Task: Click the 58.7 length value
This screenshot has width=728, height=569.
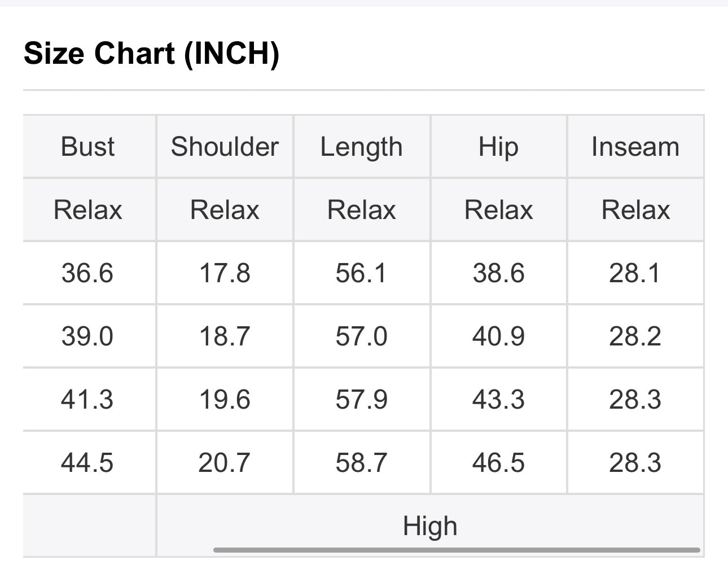Action: click(x=361, y=463)
